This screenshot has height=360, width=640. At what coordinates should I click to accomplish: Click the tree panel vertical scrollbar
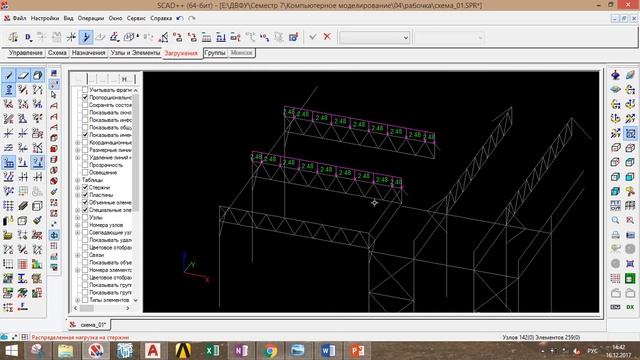tap(136, 194)
